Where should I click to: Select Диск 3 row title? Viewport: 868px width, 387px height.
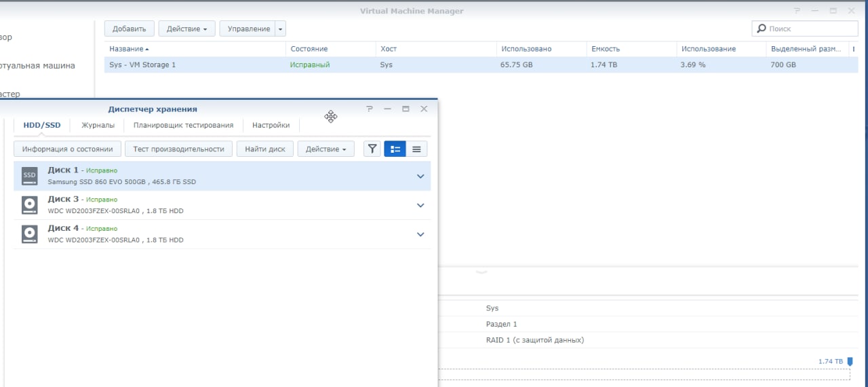pos(63,199)
